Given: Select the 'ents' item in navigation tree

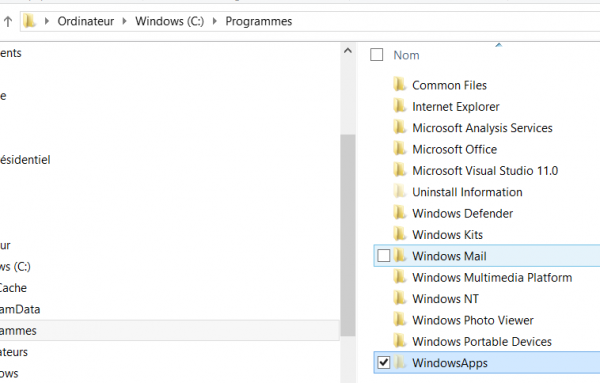Looking at the screenshot, I should click(11, 53).
